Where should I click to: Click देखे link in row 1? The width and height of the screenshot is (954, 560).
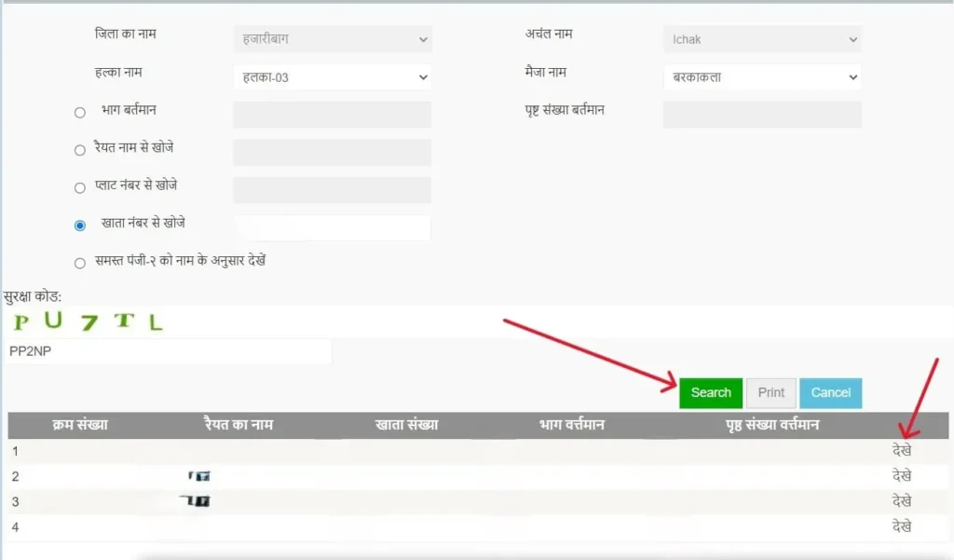(901, 450)
